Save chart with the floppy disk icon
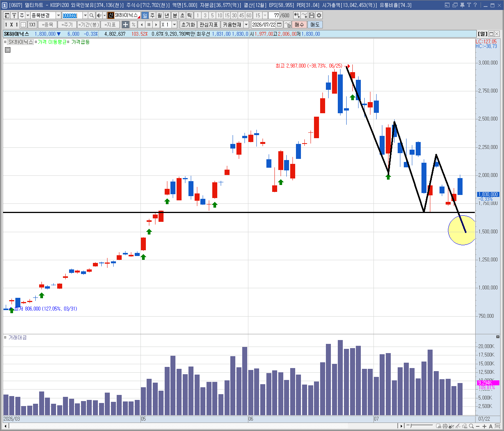 coord(312,15)
